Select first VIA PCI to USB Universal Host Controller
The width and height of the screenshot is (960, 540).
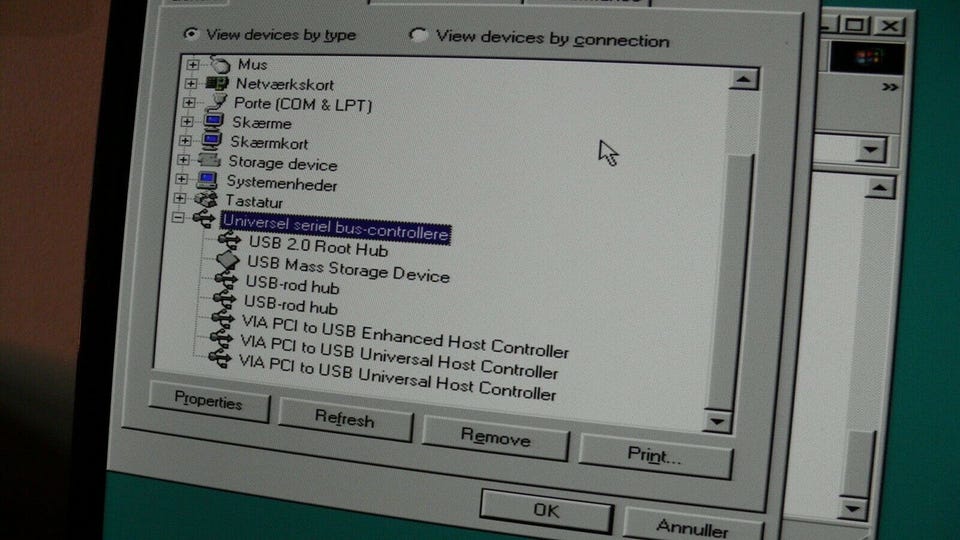tap(399, 357)
